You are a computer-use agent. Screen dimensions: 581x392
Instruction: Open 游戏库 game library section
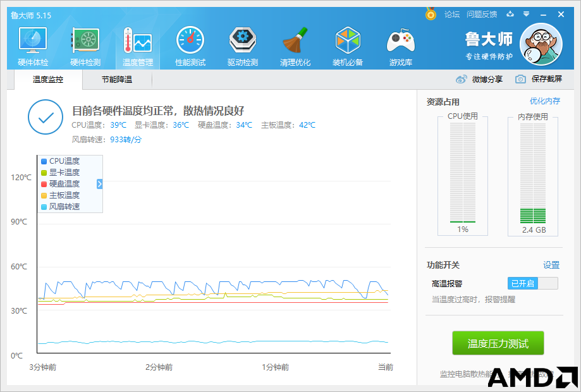(401, 47)
